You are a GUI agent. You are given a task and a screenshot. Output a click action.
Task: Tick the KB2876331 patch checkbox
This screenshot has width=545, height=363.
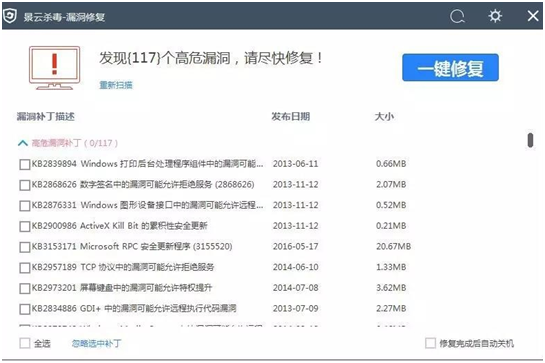pyautogui.click(x=25, y=206)
